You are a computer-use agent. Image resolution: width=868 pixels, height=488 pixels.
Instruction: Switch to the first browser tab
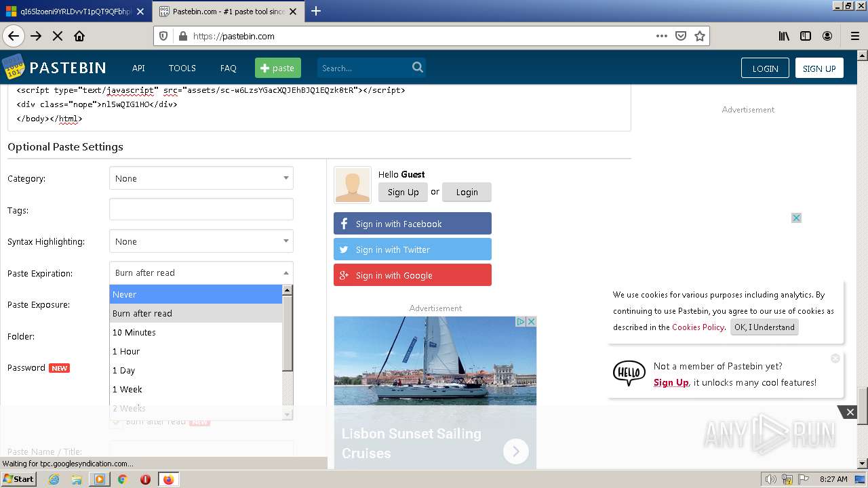[x=75, y=11]
